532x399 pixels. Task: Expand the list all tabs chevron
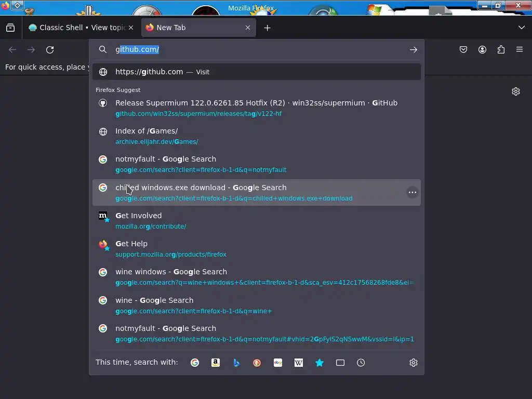pos(522,28)
